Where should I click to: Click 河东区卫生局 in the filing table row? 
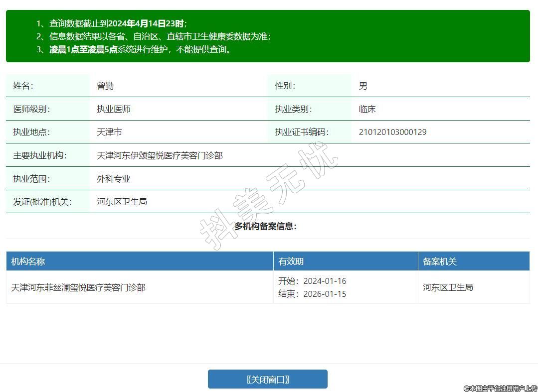coord(448,287)
